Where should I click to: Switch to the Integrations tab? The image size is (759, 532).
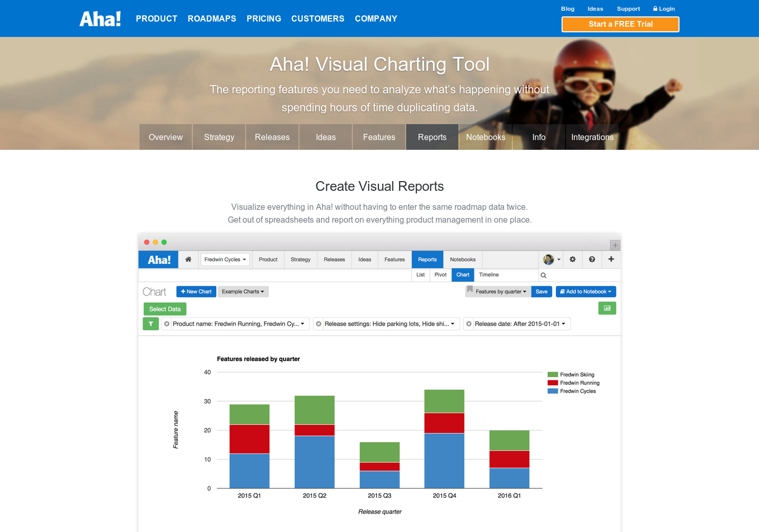592,137
